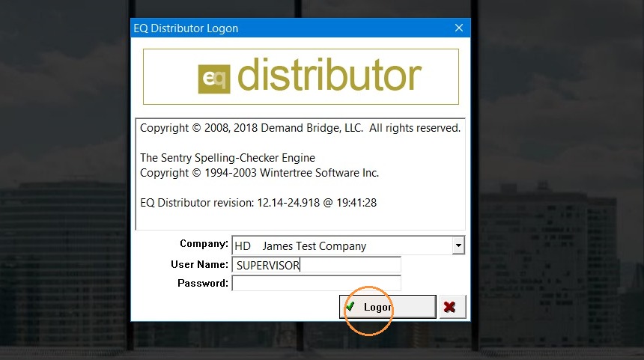Click the eq distributor logo banner
Image resolution: width=644 pixels, height=360 pixels.
coord(300,77)
